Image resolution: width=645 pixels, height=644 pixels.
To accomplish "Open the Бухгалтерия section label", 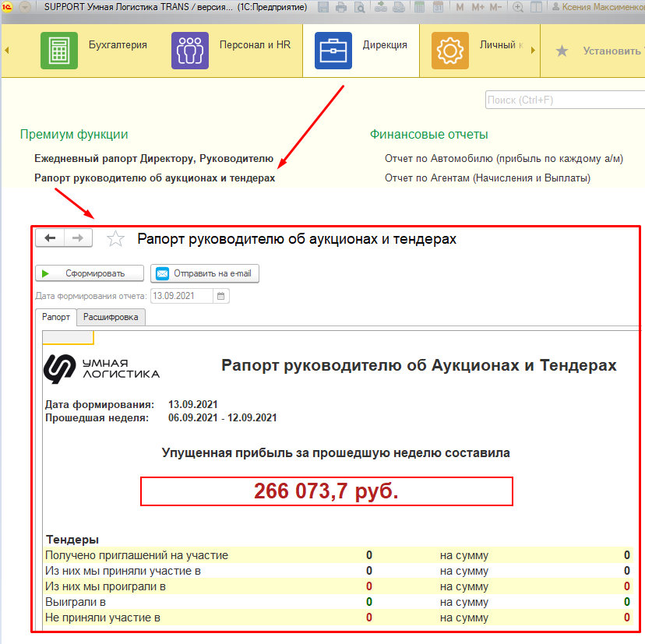I will click(x=118, y=45).
